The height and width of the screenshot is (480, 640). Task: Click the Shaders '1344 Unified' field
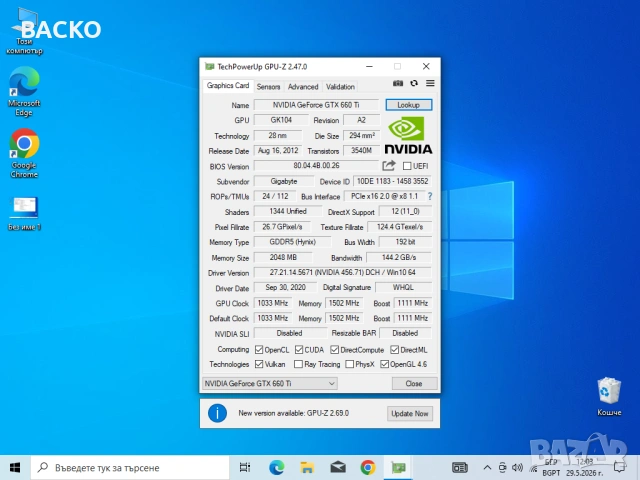tap(288, 211)
